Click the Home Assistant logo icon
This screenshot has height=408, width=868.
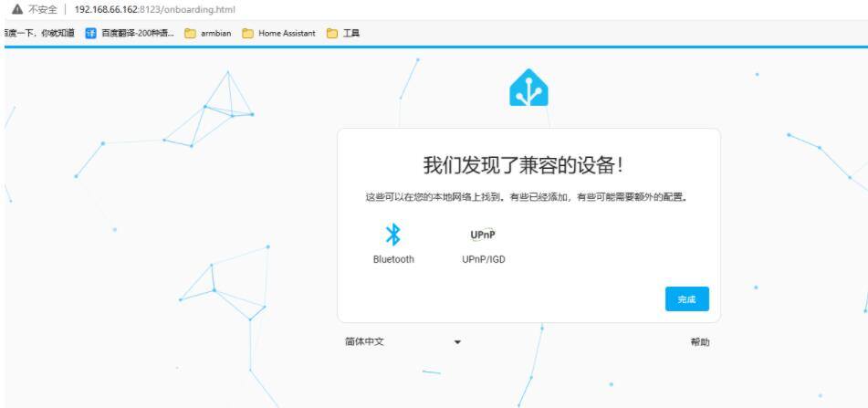click(x=528, y=88)
